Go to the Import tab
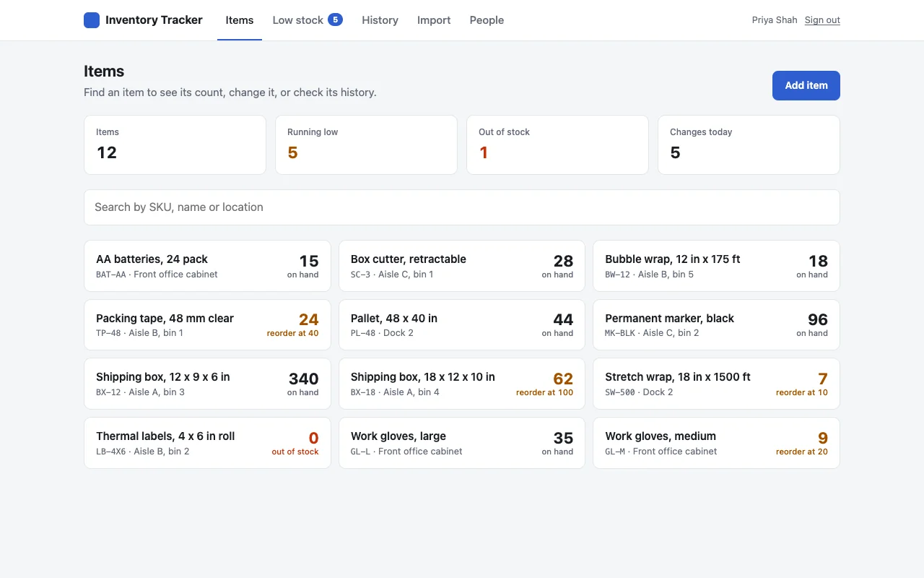Viewport: 924px width, 578px height. (x=434, y=20)
